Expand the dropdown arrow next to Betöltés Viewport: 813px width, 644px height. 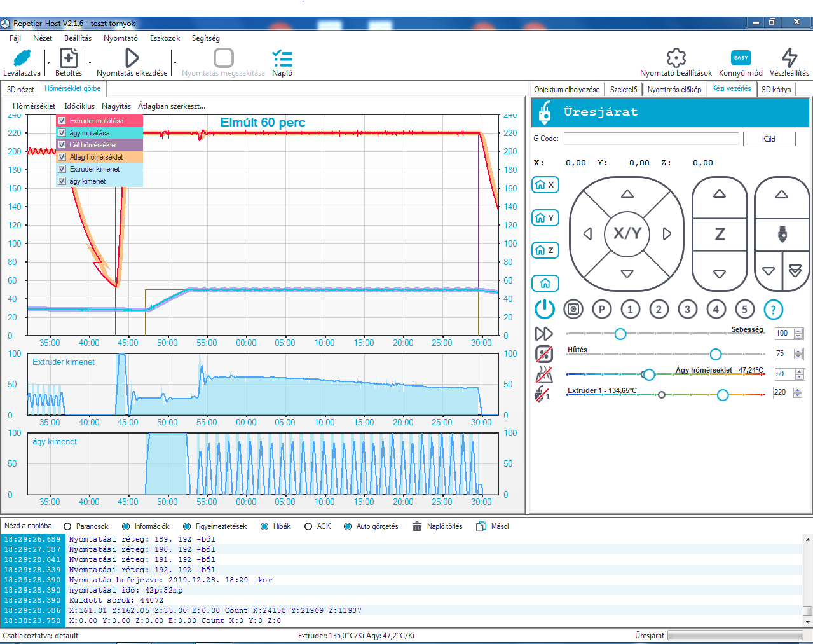90,63
